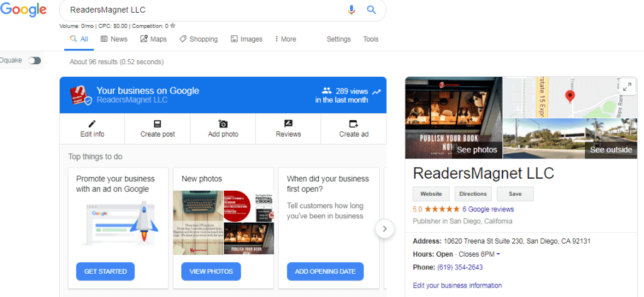The image size is (644, 297).
Task: Open the See photos thumbnail
Action: pyautogui.click(x=453, y=118)
